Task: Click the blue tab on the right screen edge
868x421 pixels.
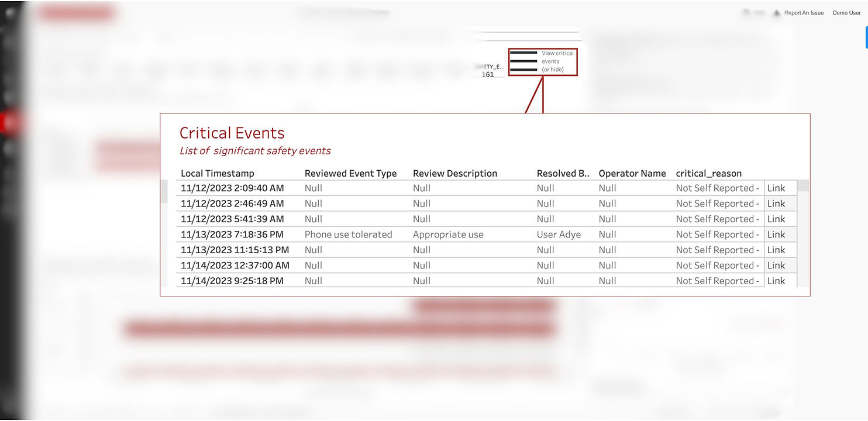Action: [866, 37]
